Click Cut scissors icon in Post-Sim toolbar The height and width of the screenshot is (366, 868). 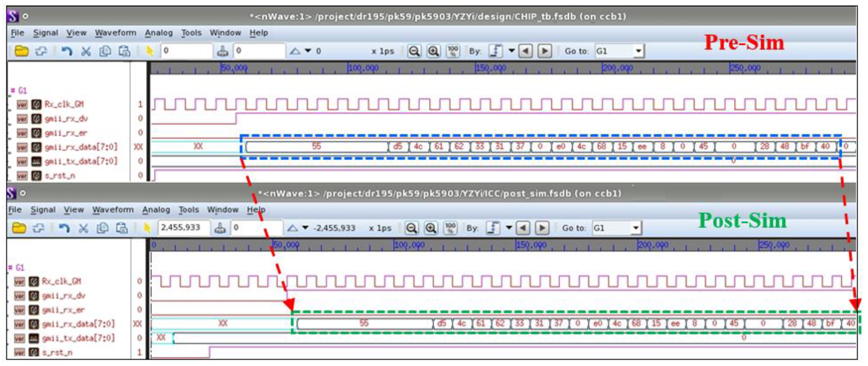click(x=83, y=228)
